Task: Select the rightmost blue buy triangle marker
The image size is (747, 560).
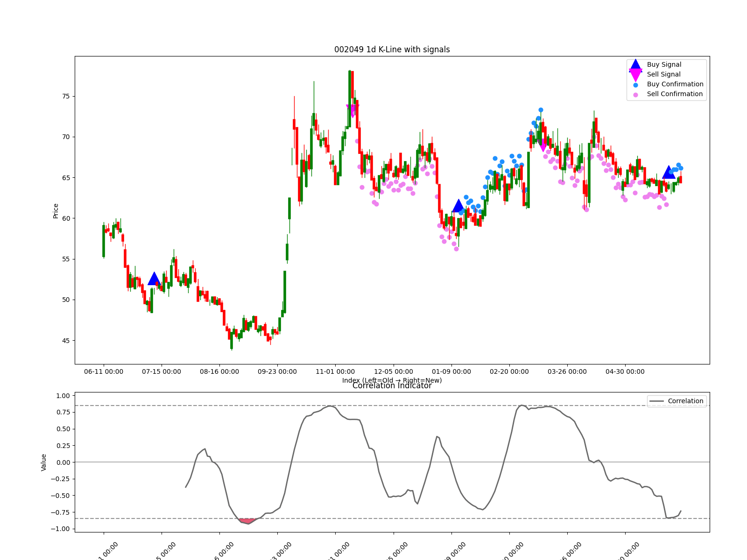Action: (x=669, y=172)
